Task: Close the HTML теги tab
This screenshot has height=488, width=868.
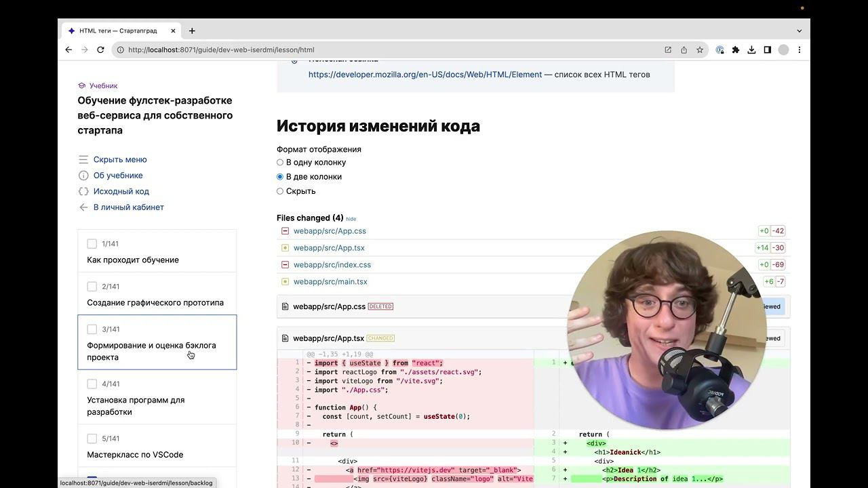Action: tap(174, 30)
